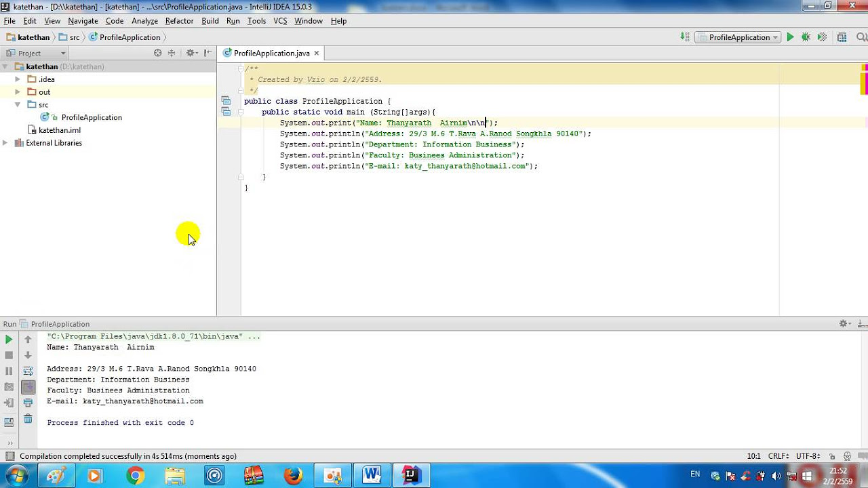Close the ProfileApplication.java tab

[316, 53]
